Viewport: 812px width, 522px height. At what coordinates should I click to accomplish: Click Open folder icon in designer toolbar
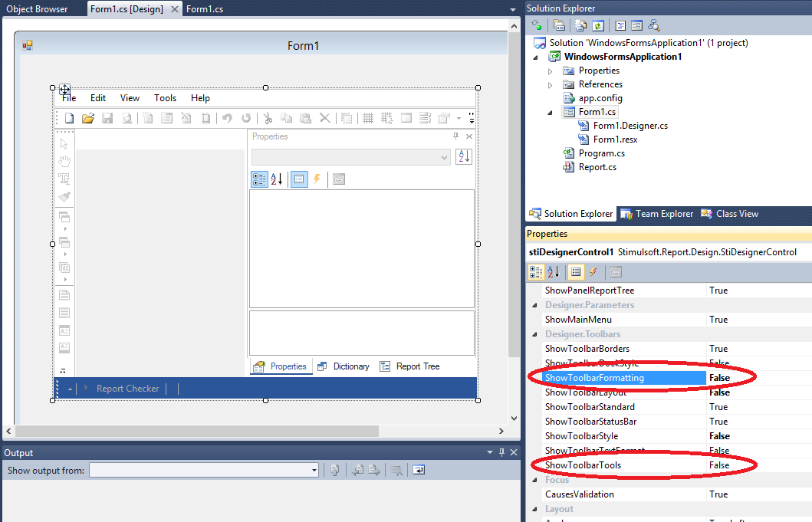(88, 118)
